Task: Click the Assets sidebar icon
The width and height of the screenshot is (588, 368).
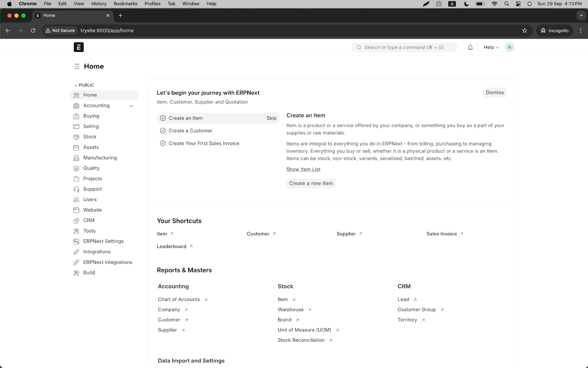Action: pos(76,147)
